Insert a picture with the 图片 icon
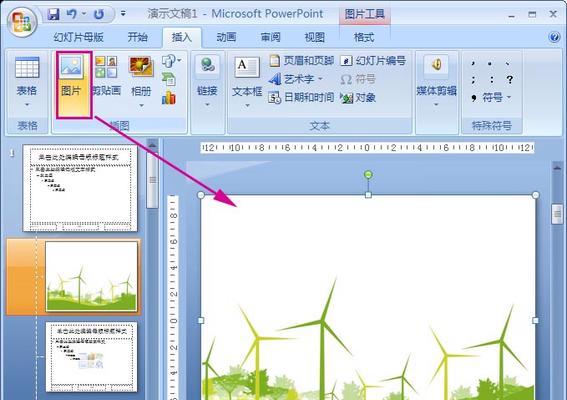567x400 pixels. click(72, 84)
